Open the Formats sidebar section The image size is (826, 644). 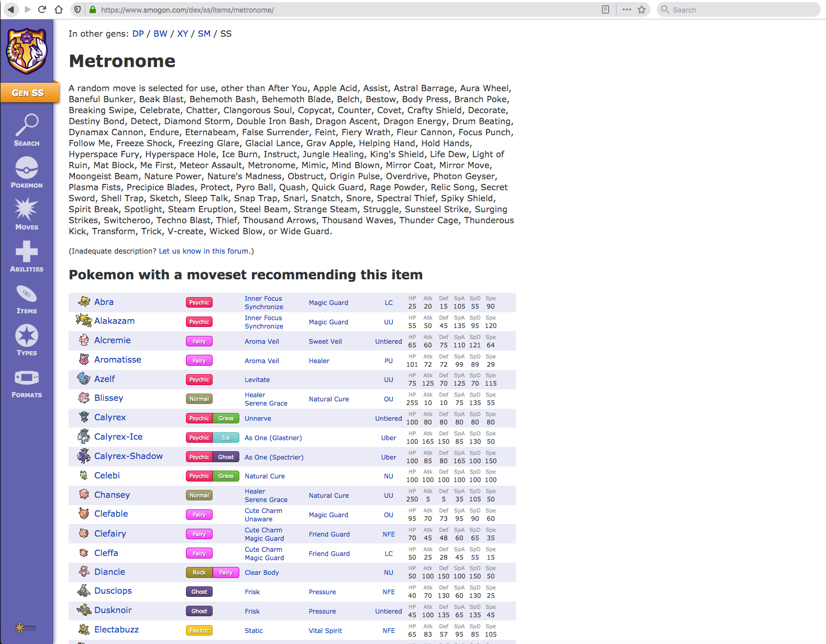(x=27, y=384)
